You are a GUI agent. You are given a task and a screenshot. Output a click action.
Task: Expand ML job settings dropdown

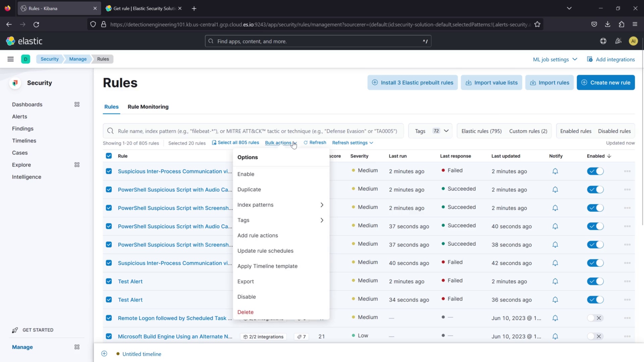click(x=555, y=59)
